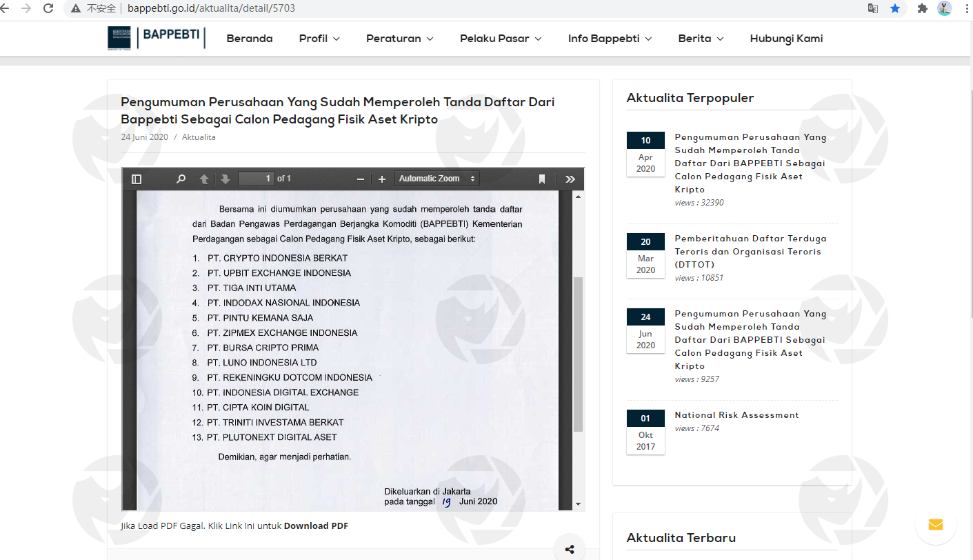973x560 pixels.
Task: Zoom in the PDF with plus
Action: 382,179
